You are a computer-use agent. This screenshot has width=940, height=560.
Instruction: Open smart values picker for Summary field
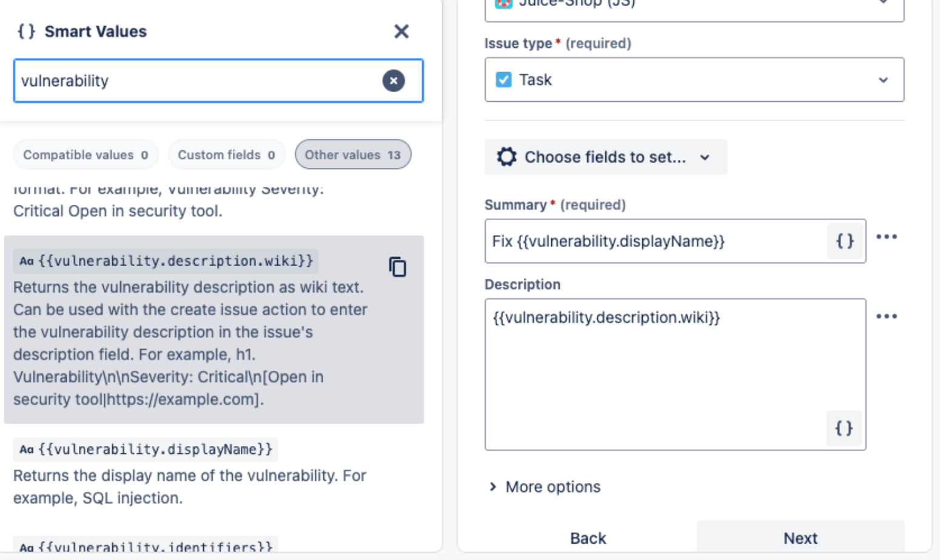(x=844, y=241)
